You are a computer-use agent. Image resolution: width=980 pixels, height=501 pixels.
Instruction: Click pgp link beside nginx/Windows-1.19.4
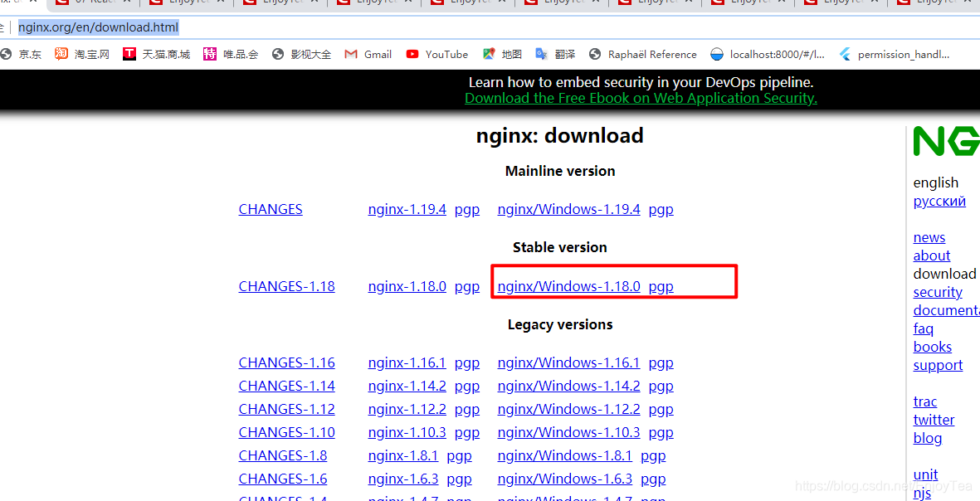point(661,210)
